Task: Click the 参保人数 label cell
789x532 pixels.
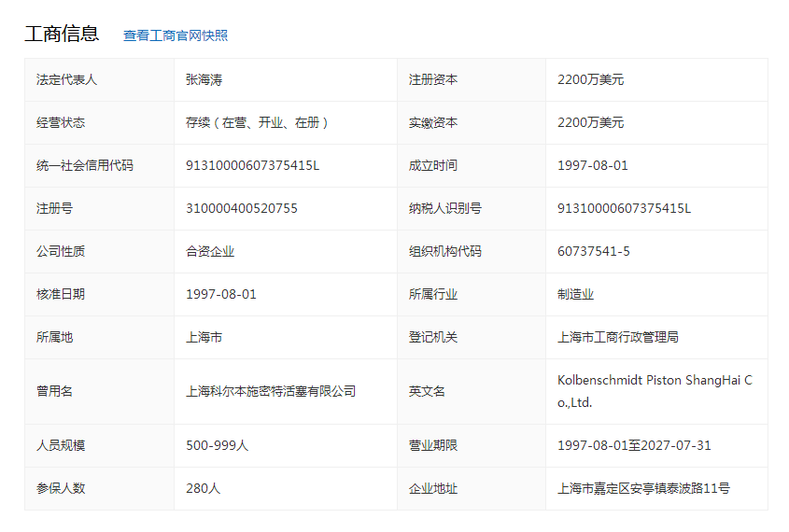Action: 100,488
